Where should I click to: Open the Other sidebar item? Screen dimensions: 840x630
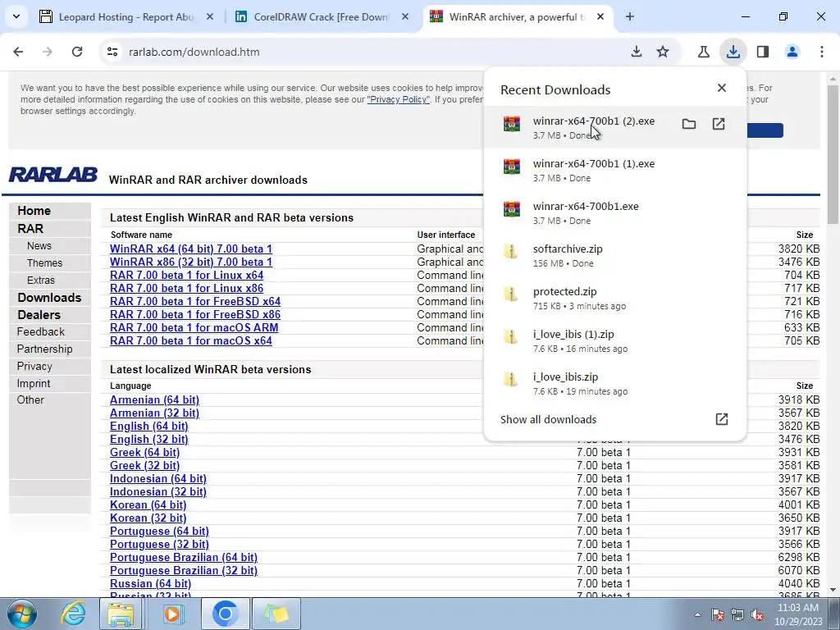click(x=30, y=399)
